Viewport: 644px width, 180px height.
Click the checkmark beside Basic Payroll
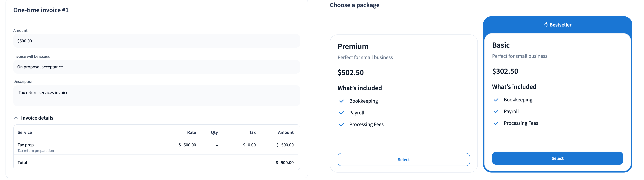coord(496,112)
